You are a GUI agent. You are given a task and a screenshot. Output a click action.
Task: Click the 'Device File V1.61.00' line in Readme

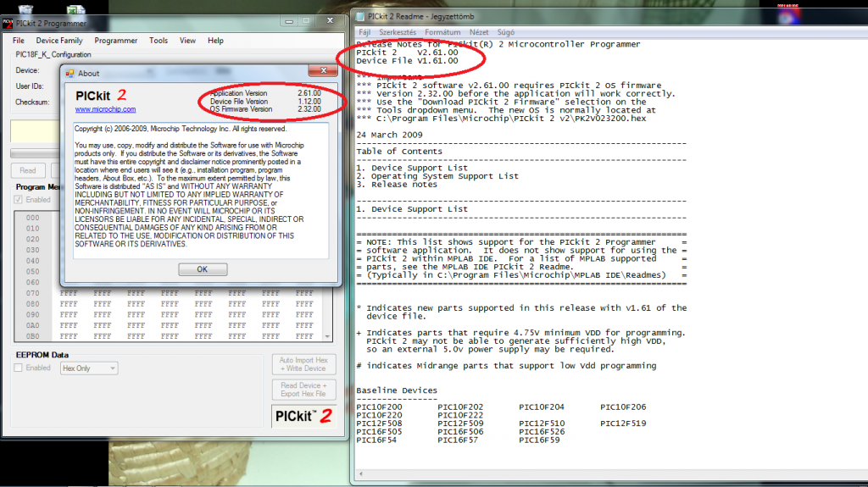coord(407,61)
